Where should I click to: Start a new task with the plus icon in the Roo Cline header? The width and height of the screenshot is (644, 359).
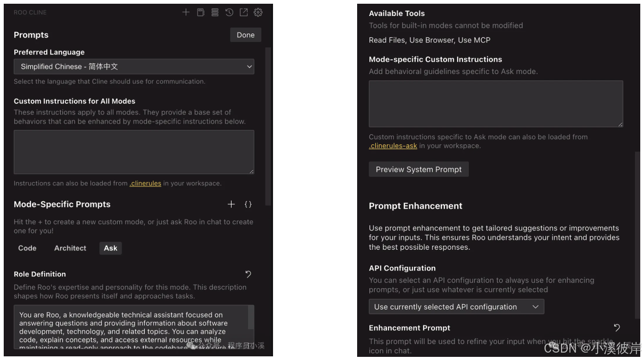tap(186, 12)
